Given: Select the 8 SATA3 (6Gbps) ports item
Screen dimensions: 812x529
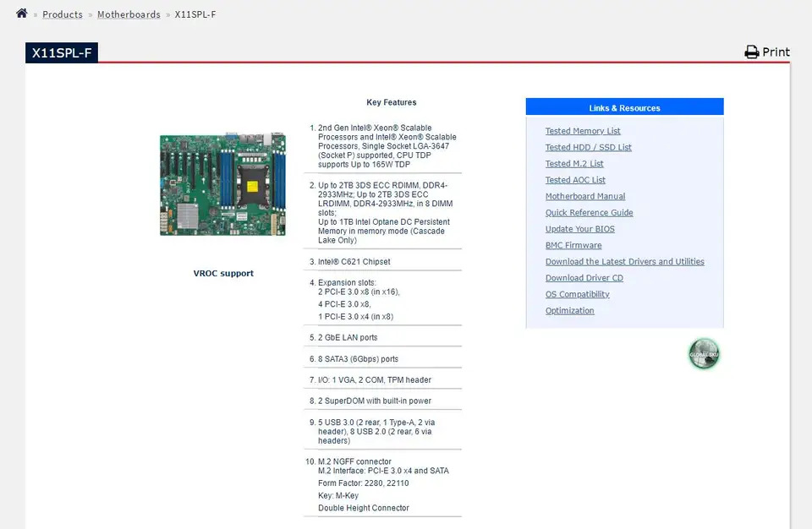Looking at the screenshot, I should [359, 358].
